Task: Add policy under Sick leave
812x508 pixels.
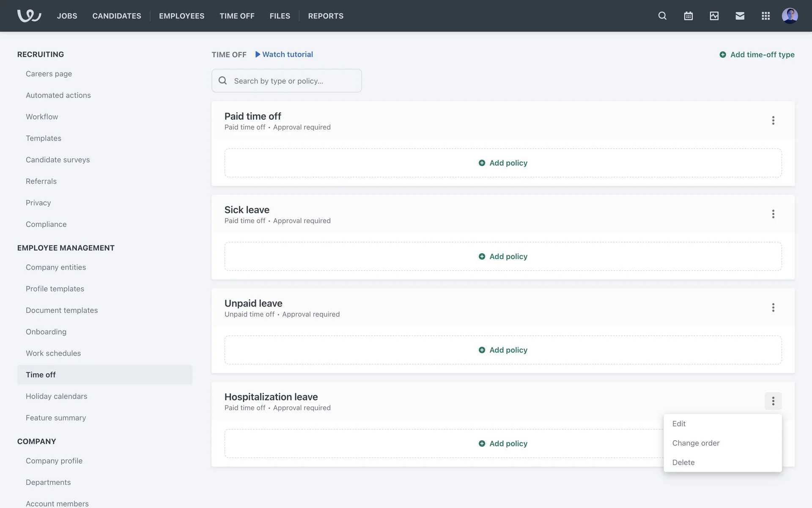Action: (x=503, y=257)
